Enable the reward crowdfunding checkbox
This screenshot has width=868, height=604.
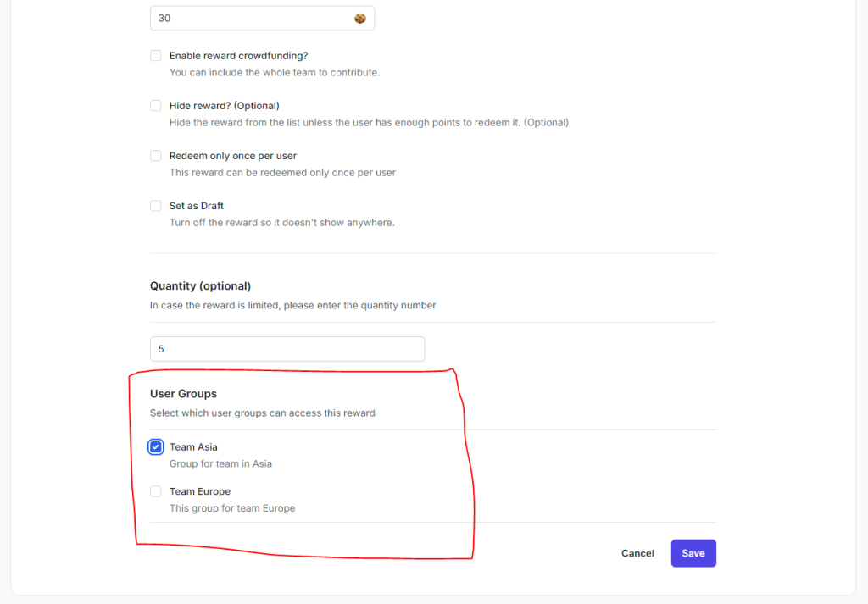[x=156, y=56]
